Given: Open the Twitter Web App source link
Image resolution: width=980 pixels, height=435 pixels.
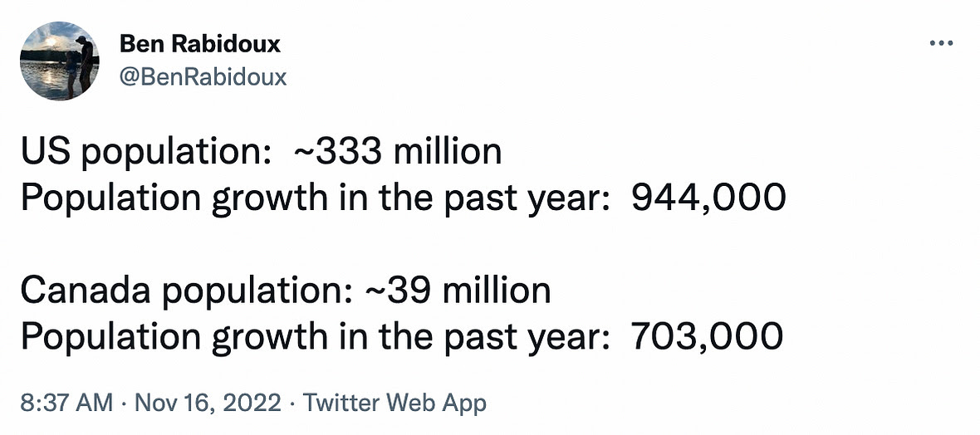Looking at the screenshot, I should (394, 403).
